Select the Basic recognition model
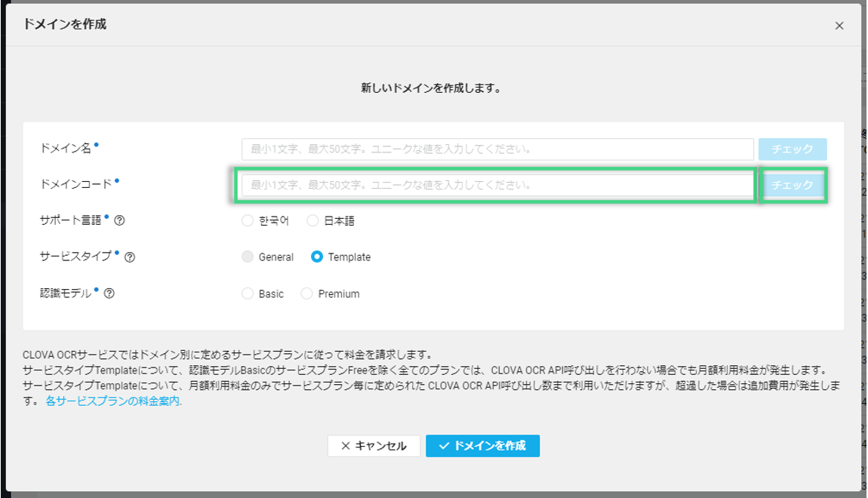This screenshot has width=868, height=498. click(248, 294)
